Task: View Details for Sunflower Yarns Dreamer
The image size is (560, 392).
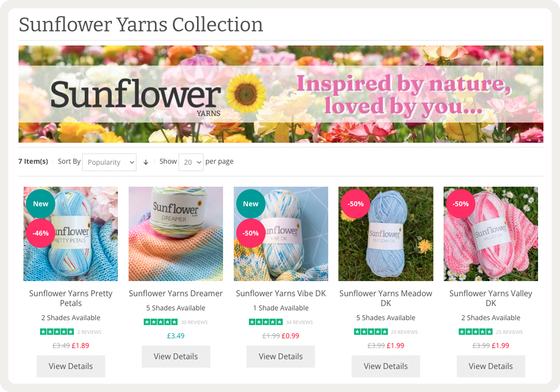Action: [x=176, y=356]
